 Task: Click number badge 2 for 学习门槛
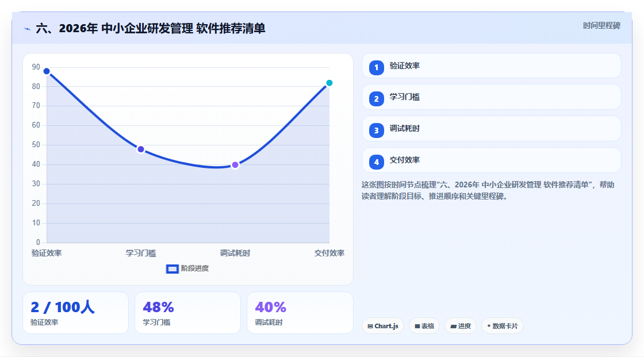click(376, 99)
